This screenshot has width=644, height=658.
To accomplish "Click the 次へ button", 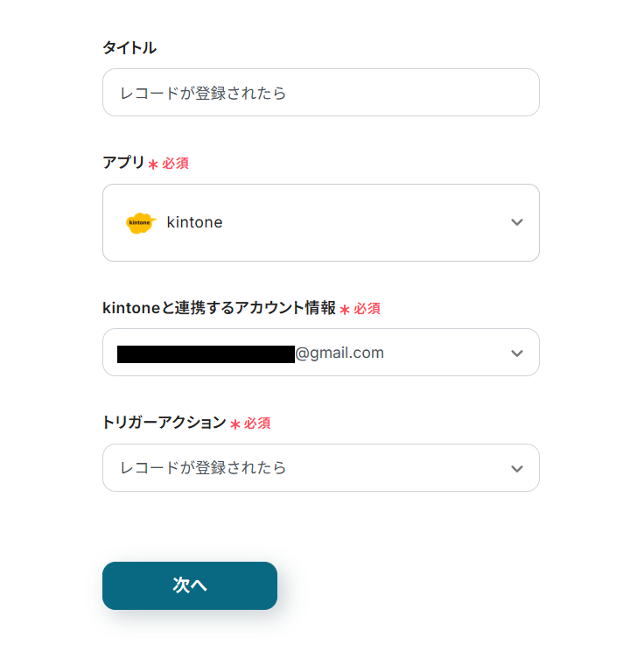I will pos(190,585).
